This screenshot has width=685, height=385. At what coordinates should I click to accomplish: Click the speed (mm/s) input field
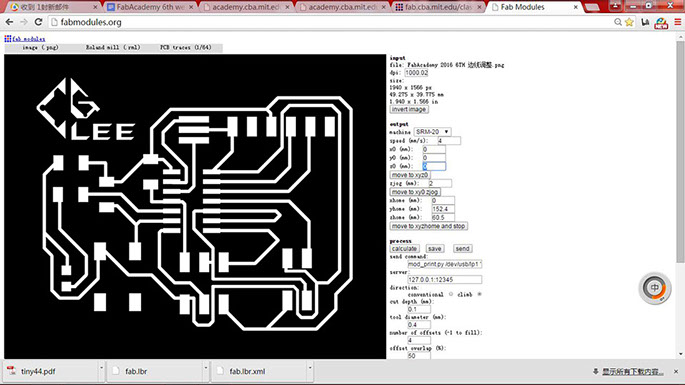449,141
